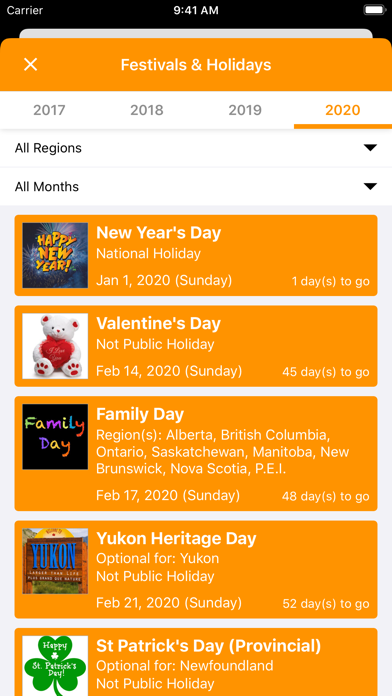Expand the All Months dropdown arrow
This screenshot has width=392, height=696.
pyautogui.click(x=370, y=186)
